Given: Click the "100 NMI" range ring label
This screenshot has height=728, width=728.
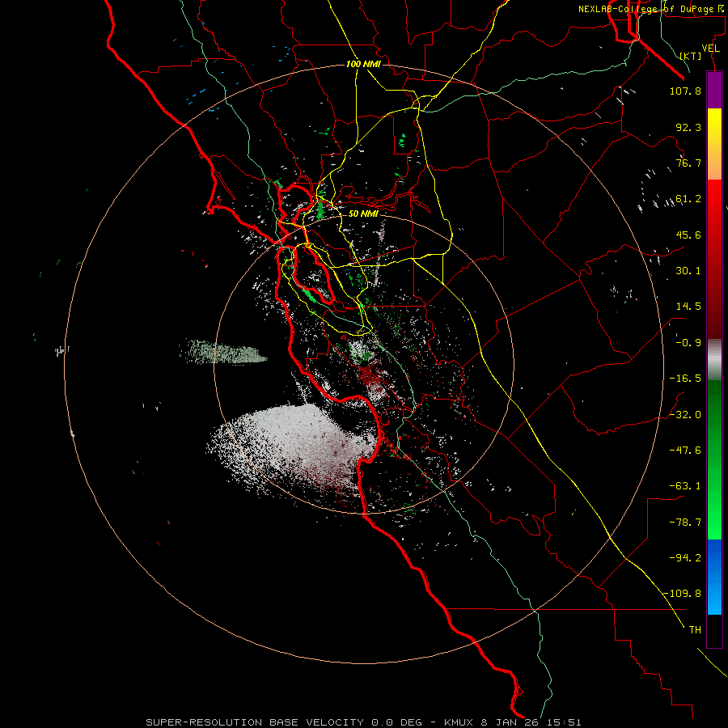Looking at the screenshot, I should click(363, 64).
